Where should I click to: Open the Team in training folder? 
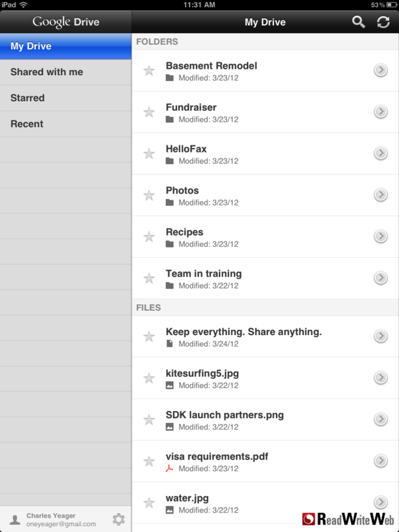204,274
